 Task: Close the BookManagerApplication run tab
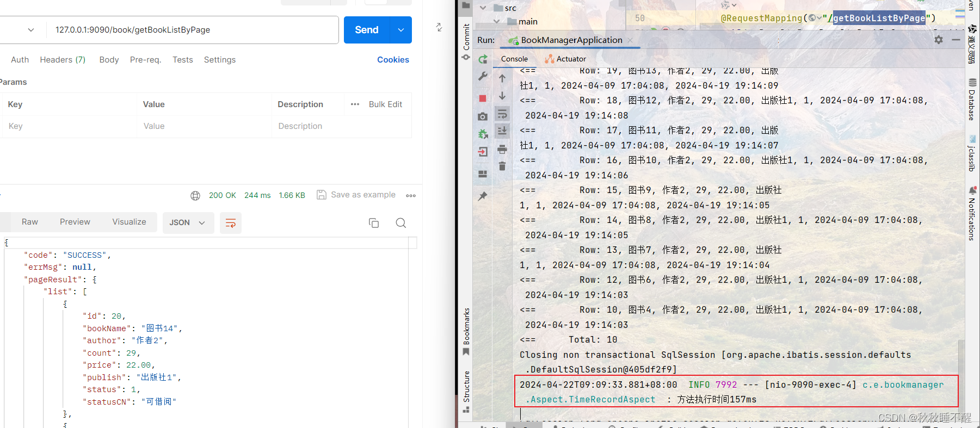click(630, 40)
